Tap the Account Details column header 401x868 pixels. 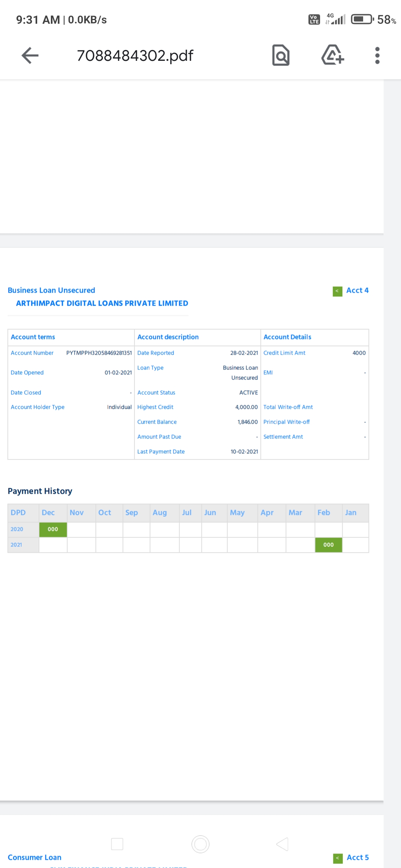(x=287, y=337)
